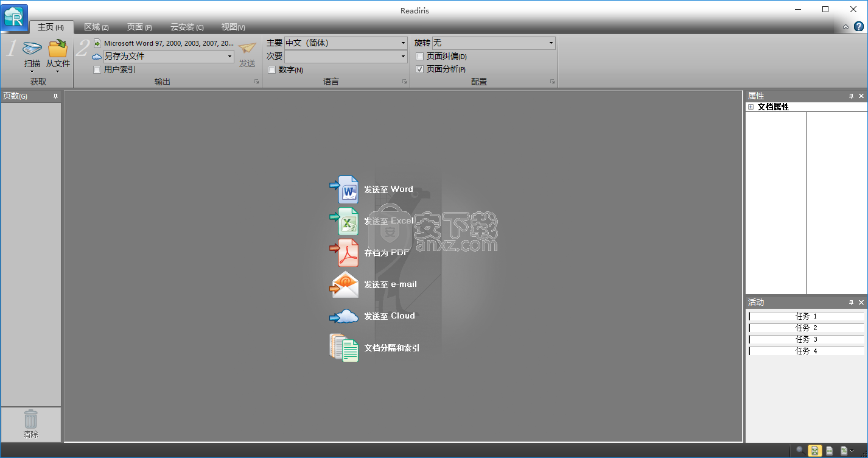Image resolution: width=868 pixels, height=458 pixels.
Task: Select fit to width zoom icon
Action: coord(829,451)
